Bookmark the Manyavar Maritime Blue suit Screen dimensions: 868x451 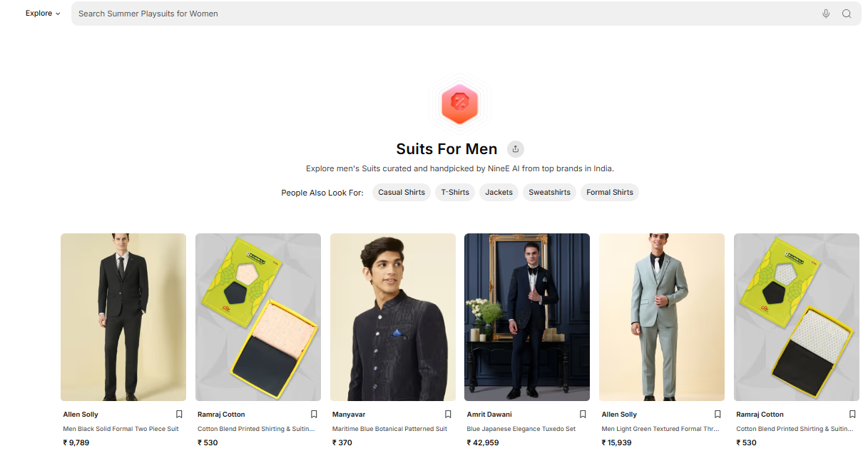(x=448, y=414)
